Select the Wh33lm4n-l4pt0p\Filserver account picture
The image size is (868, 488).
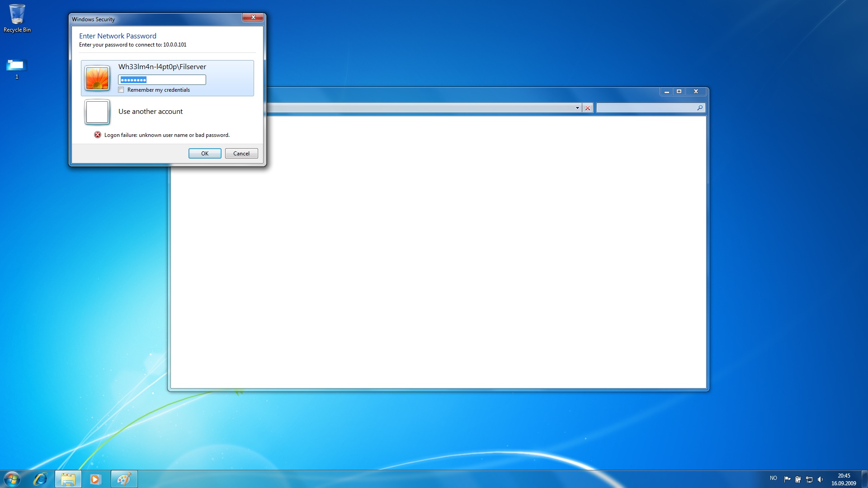(97, 78)
